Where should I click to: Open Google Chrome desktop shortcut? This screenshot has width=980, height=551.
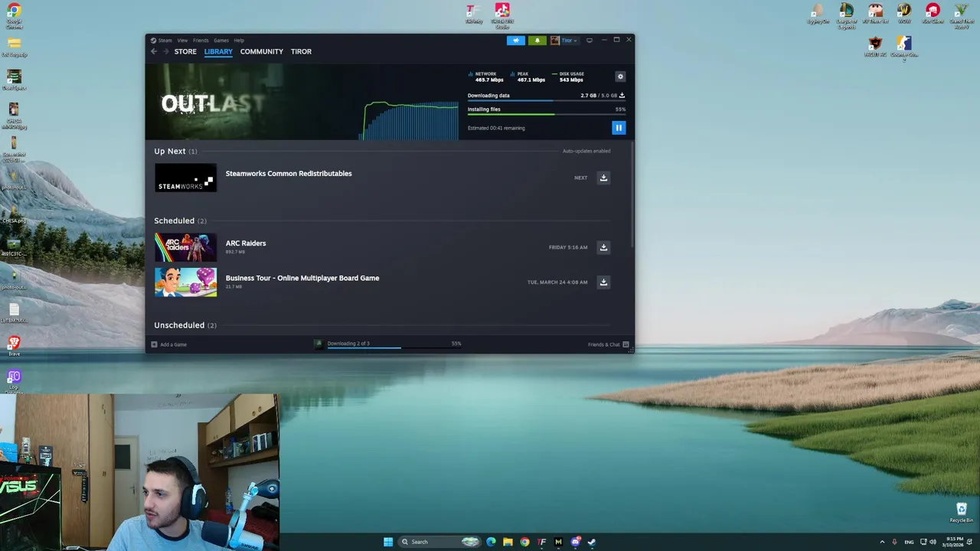[14, 14]
